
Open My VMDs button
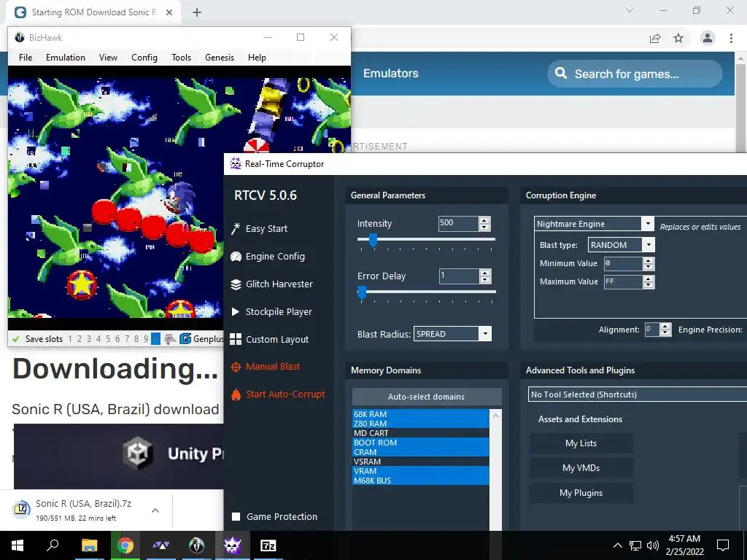click(x=581, y=467)
